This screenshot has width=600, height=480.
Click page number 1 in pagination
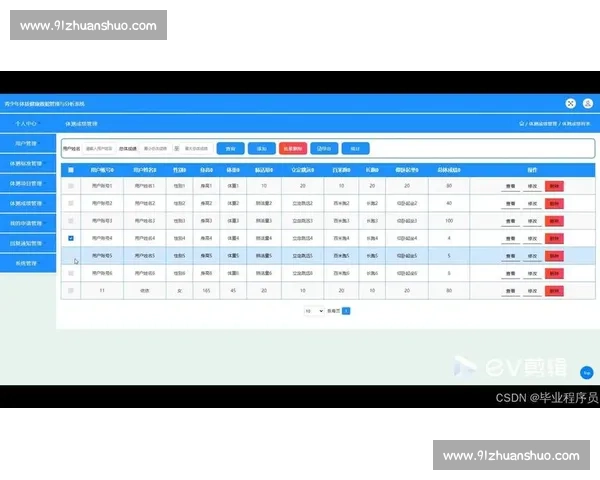pos(346,311)
